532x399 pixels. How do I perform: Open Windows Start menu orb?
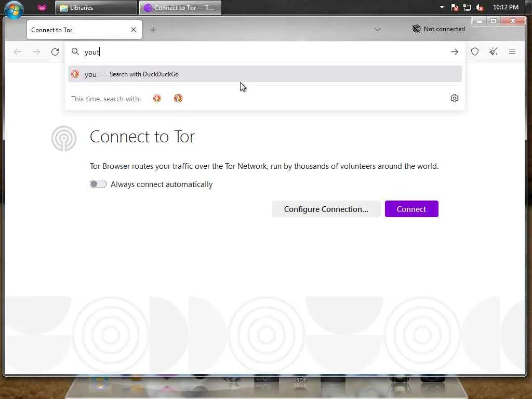[14, 9]
